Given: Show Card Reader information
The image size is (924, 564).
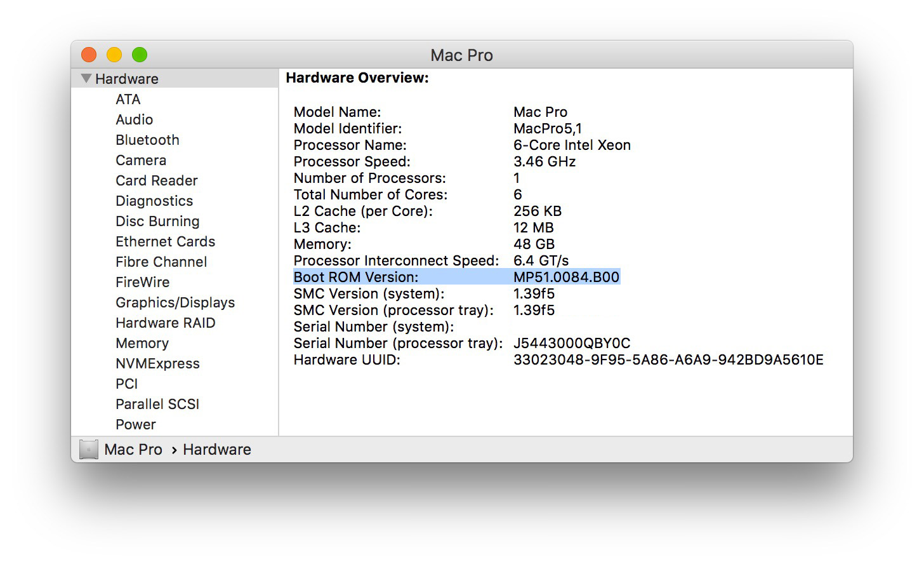Looking at the screenshot, I should (157, 180).
